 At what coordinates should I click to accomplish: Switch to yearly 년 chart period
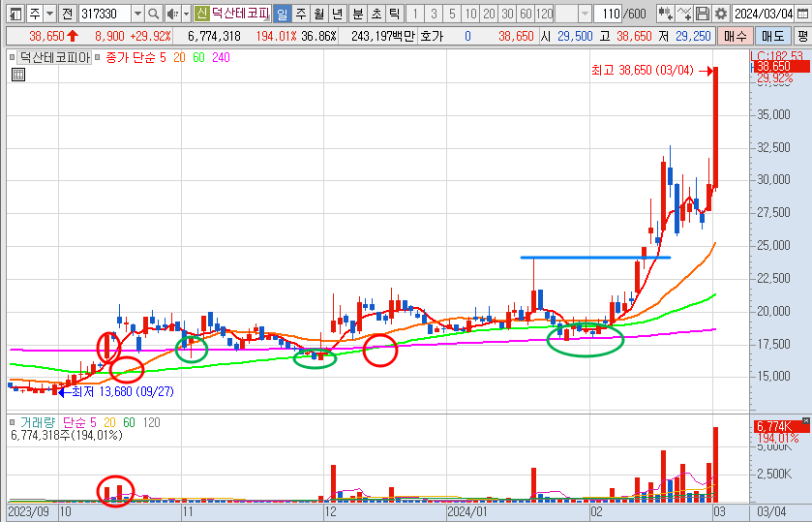tap(338, 14)
